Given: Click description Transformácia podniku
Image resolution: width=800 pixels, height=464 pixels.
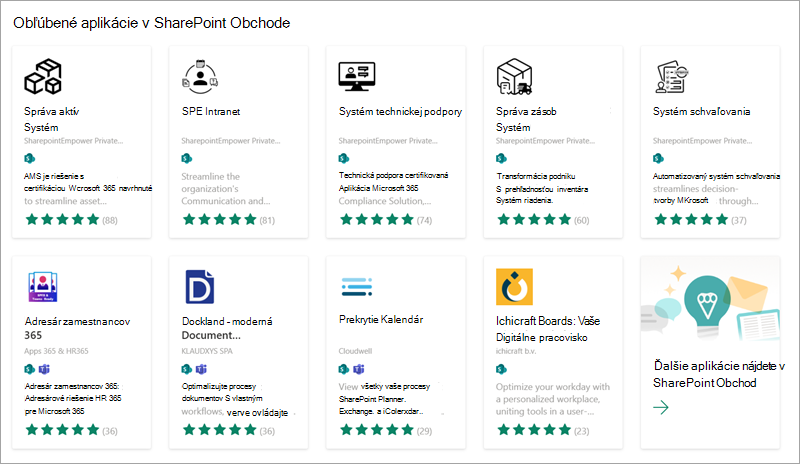Looking at the screenshot, I should (x=542, y=188).
